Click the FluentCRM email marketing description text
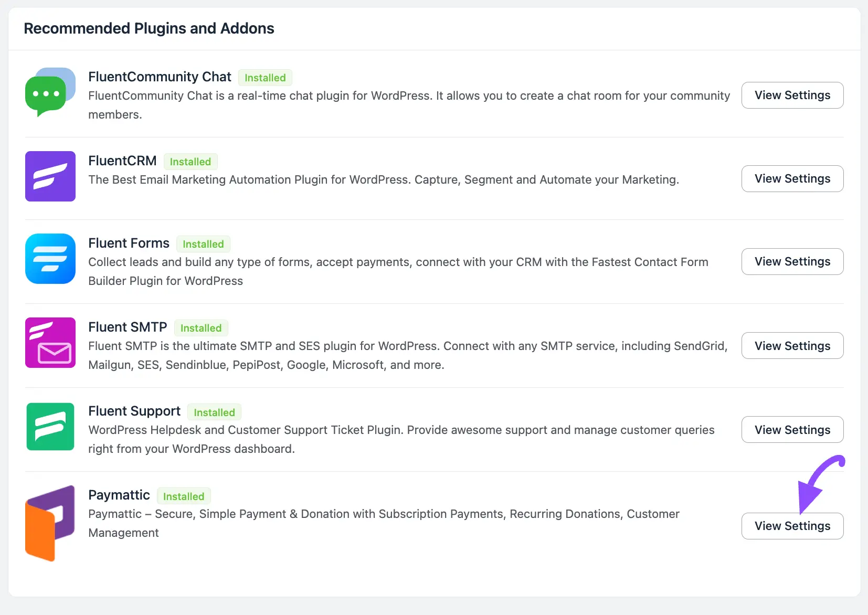Image resolution: width=868 pixels, height=615 pixels. coord(384,179)
